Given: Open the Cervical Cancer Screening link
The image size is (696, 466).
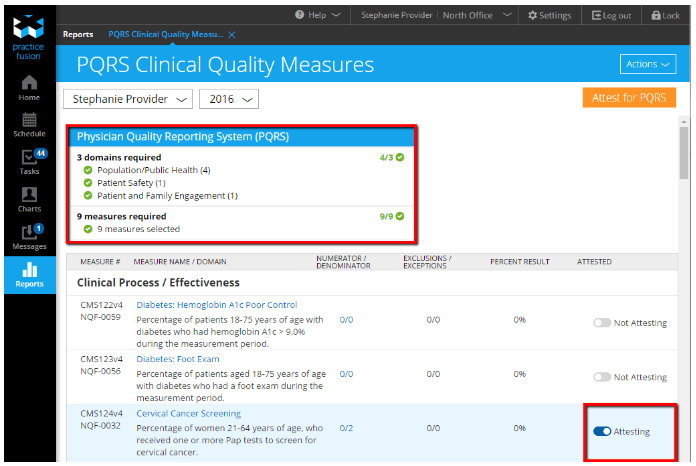Looking at the screenshot, I should click(x=188, y=413).
